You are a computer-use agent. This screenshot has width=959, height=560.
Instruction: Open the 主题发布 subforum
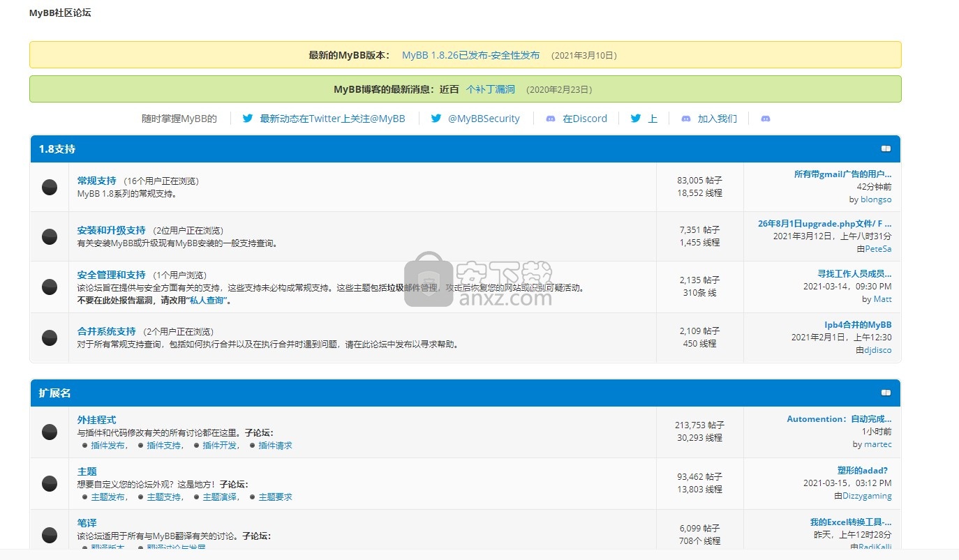point(109,497)
